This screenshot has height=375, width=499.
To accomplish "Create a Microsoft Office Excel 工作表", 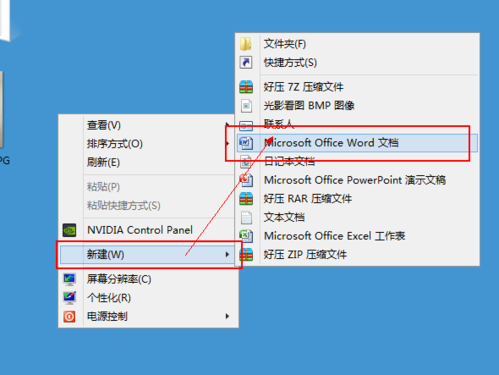I will (x=357, y=236).
